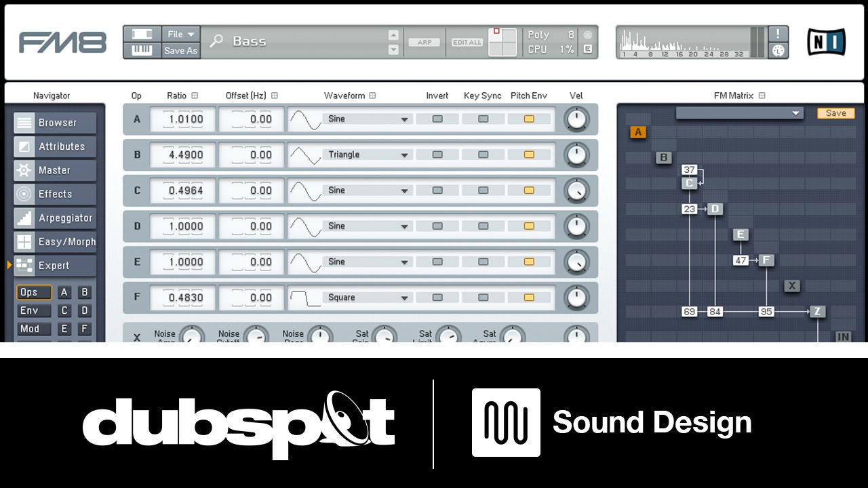Open the Master navigator page
868x488 pixels.
click(55, 170)
